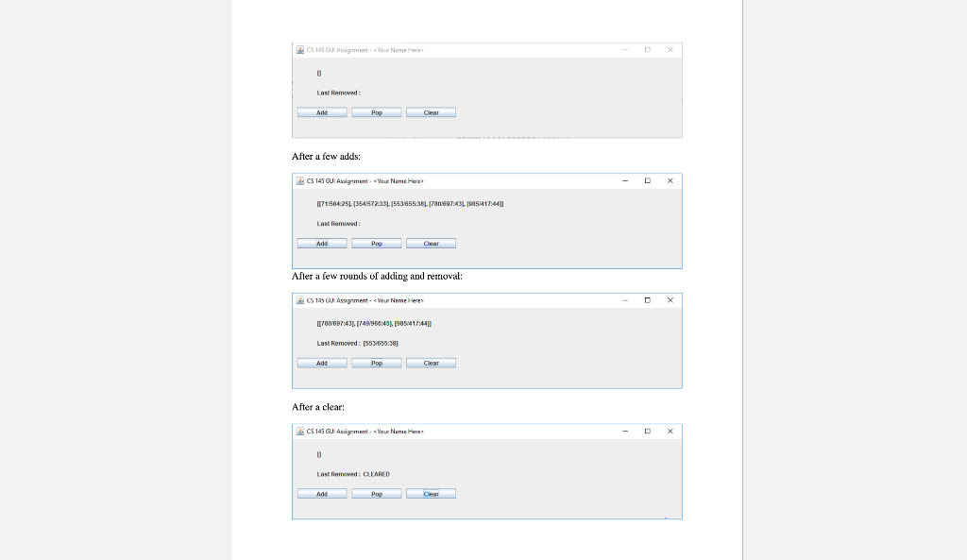Click Add button under 'After a few adds'
Screen dimensions: 967x560
322,244
